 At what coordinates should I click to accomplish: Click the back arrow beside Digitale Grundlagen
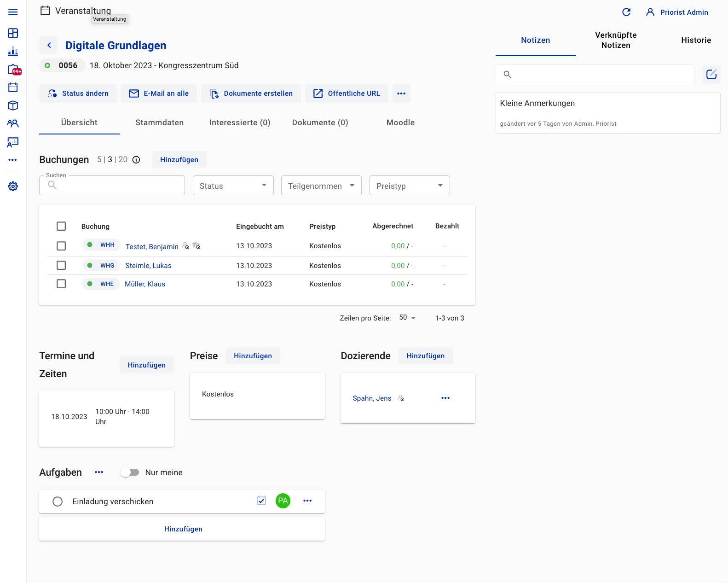[x=49, y=45]
